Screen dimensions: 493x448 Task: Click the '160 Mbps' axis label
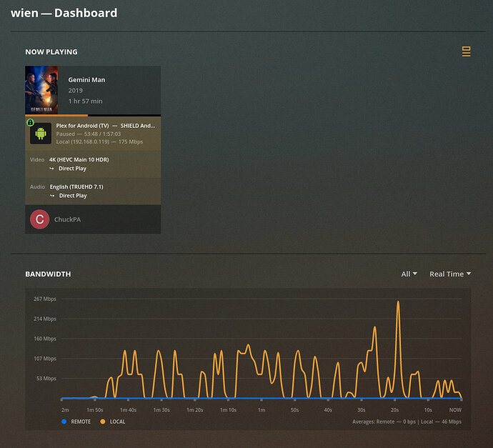45,339
